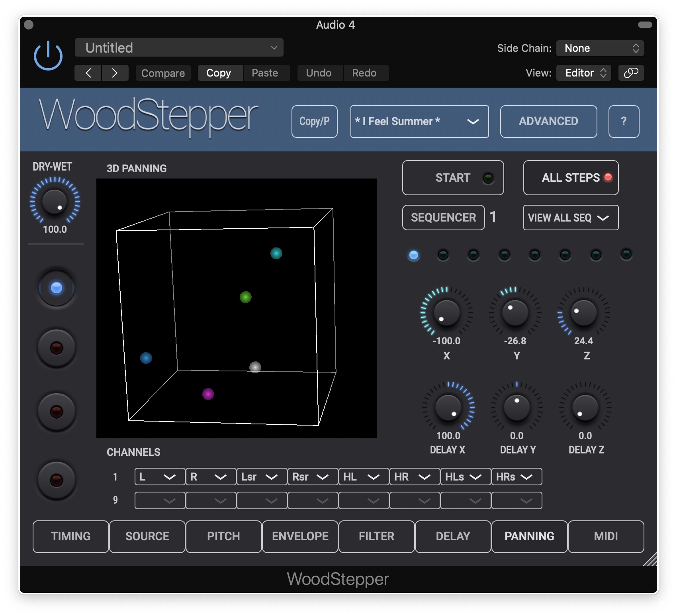This screenshot has height=616, width=677.
Task: Activate the bottom voice selector button
Action: [x=56, y=480]
